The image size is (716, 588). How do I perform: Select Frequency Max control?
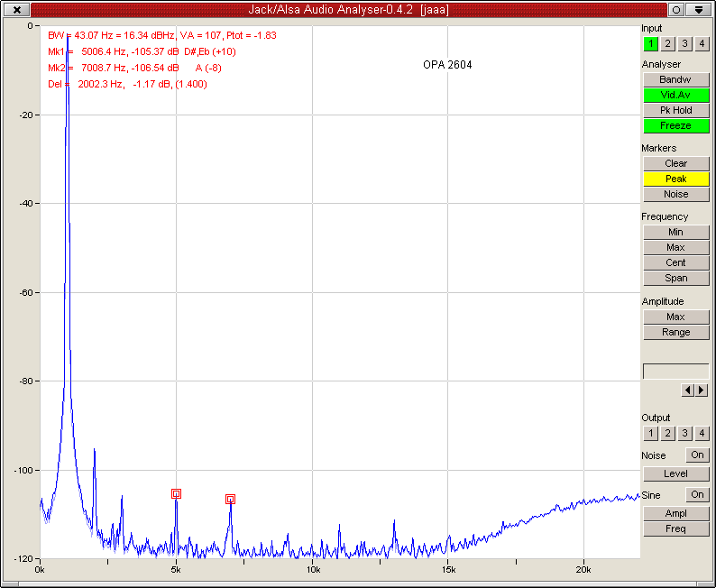pos(675,247)
